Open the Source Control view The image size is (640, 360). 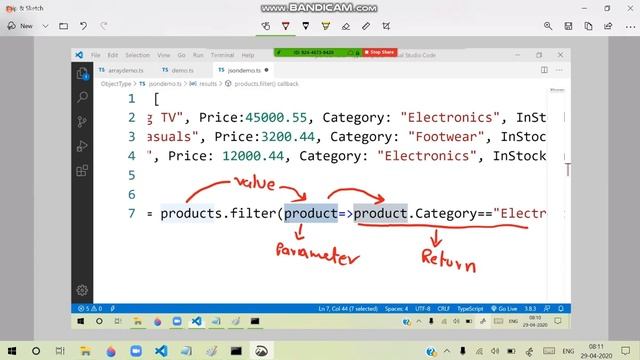pyautogui.click(x=82, y=121)
